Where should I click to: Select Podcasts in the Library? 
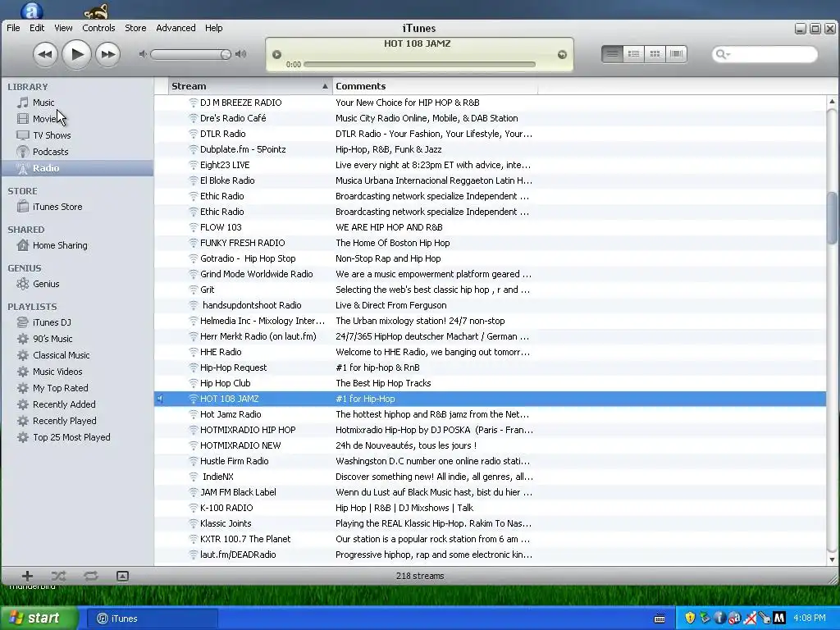(x=78, y=152)
